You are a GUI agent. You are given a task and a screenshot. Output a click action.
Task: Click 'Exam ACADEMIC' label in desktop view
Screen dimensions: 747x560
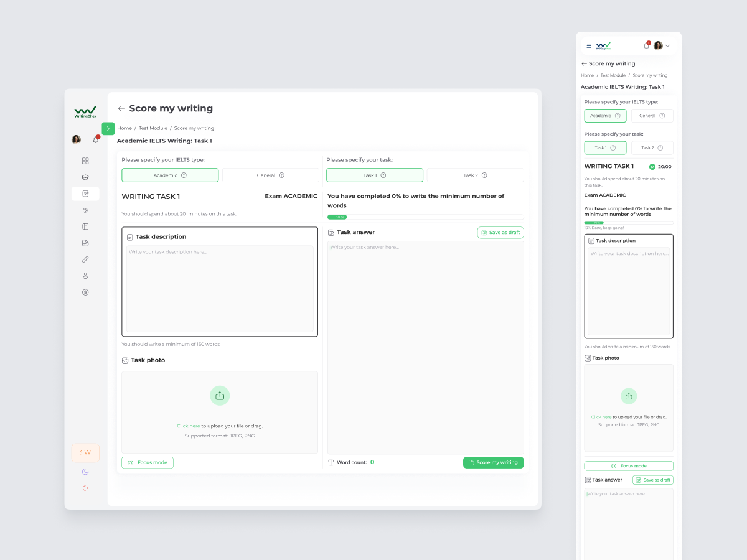pos(291,196)
